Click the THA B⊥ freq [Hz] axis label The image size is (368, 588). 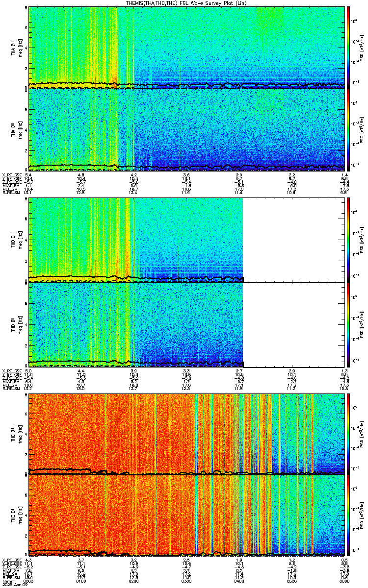pyautogui.click(x=21, y=48)
